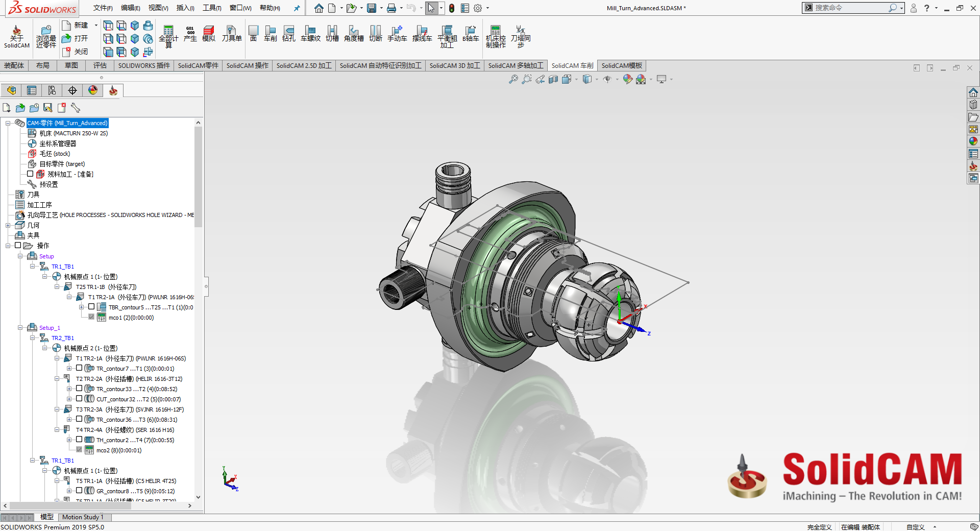This screenshot has width=980, height=531.
Task: Collapse the T2 TR2-2A tool node
Action: pos(57,378)
